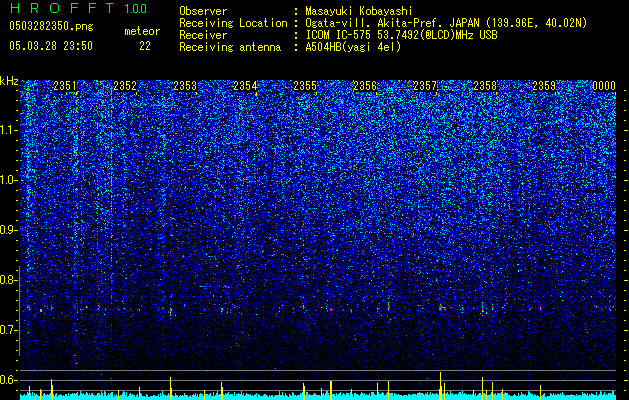
Task: Click the 'Receiving Location' label
Action: [233, 23]
